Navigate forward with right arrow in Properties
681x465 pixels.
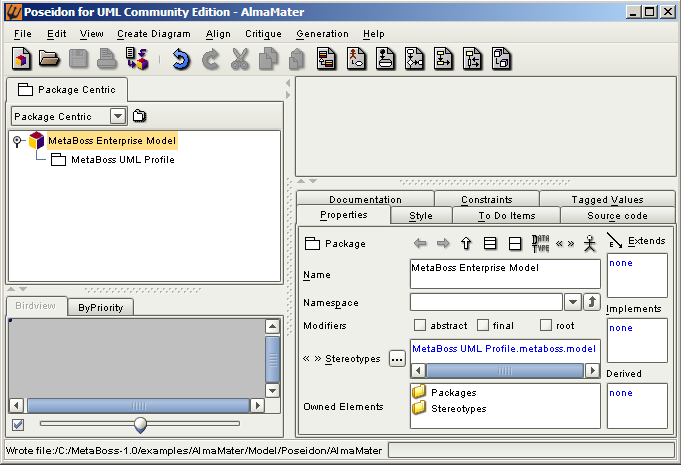click(443, 243)
